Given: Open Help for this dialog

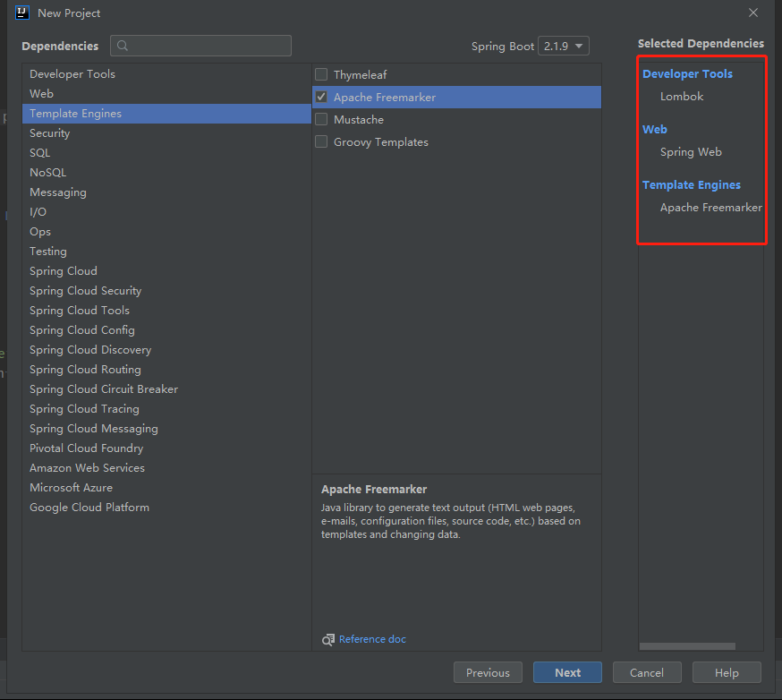Looking at the screenshot, I should (727, 672).
